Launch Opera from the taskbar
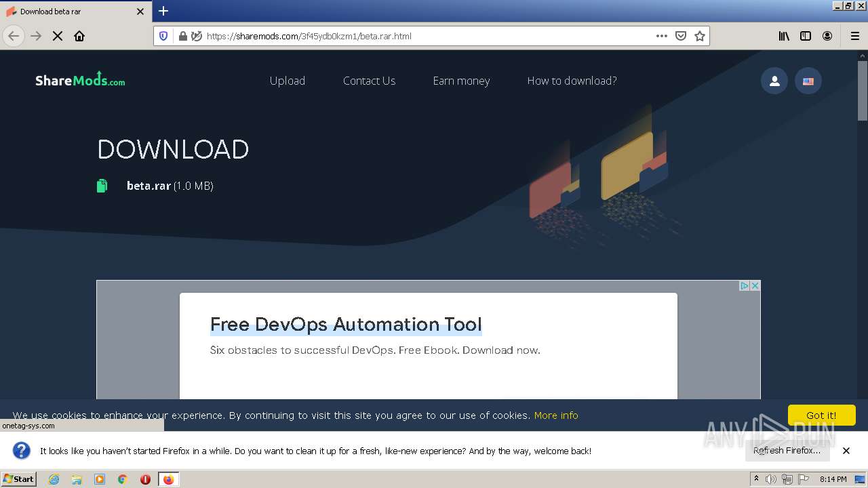 pos(145,479)
